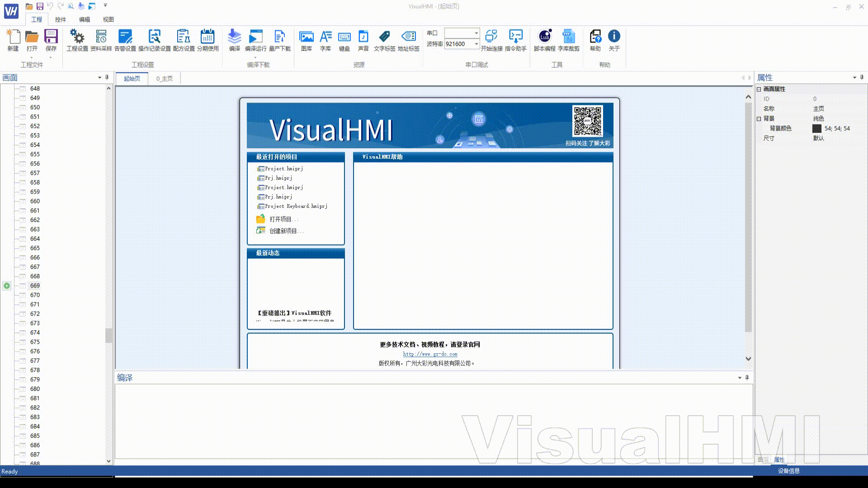Open the 图库 image library icon
Image resolution: width=868 pixels, height=488 pixels.
[x=306, y=37]
